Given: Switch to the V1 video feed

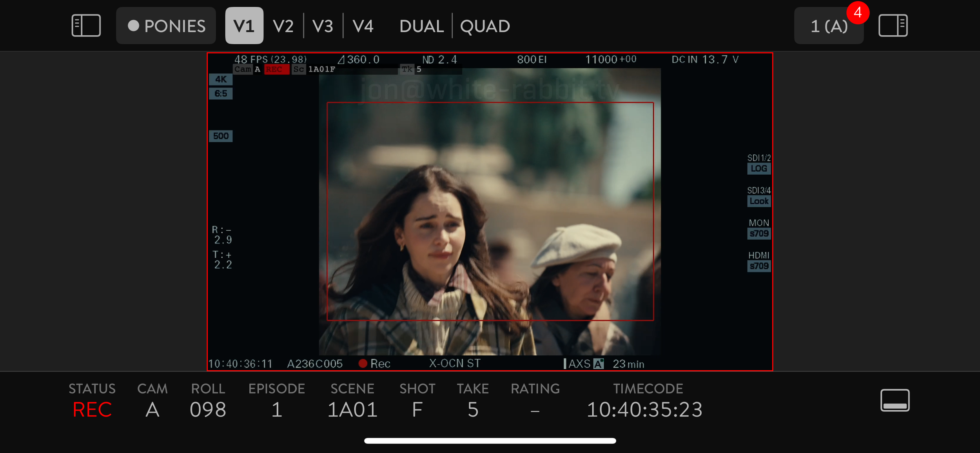Looking at the screenshot, I should coord(244,26).
